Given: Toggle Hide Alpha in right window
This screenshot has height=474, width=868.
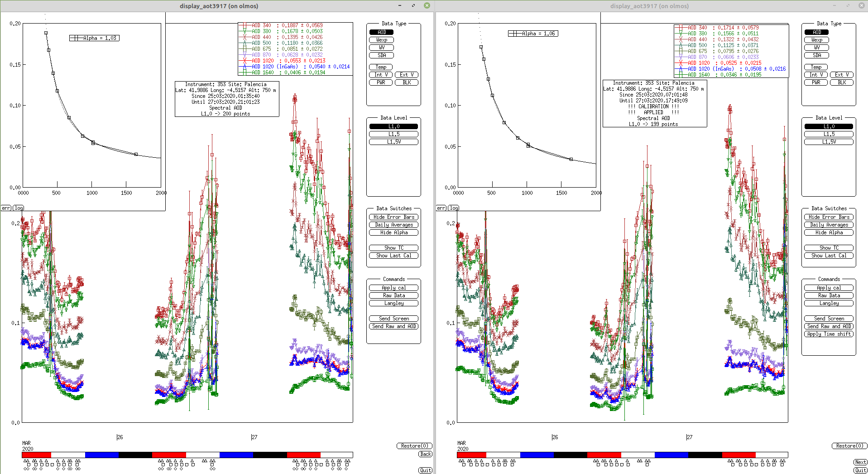Looking at the screenshot, I should coord(829,232).
